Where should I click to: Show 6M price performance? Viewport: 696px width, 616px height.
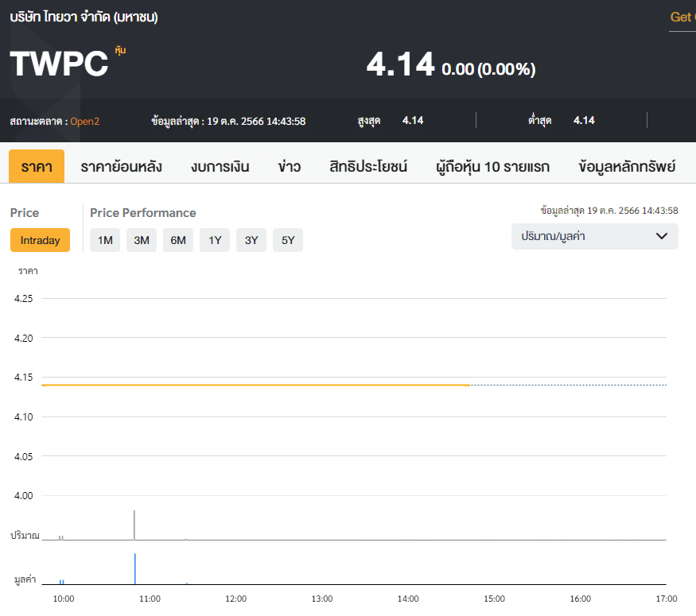[178, 240]
